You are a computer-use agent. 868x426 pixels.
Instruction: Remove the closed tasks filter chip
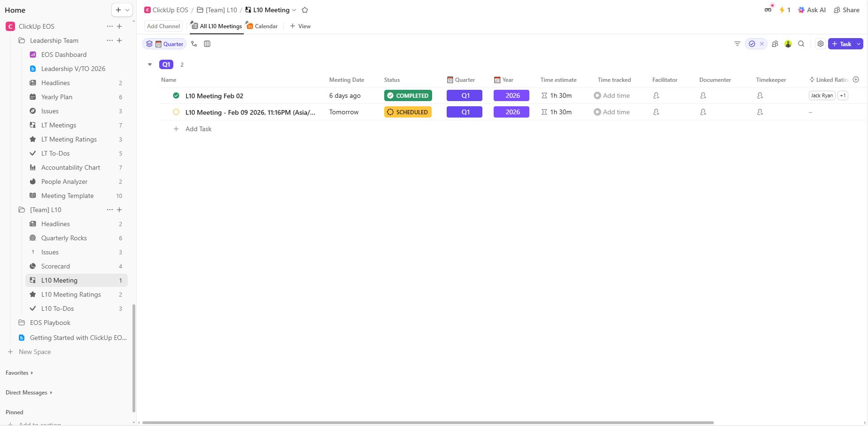pos(762,44)
